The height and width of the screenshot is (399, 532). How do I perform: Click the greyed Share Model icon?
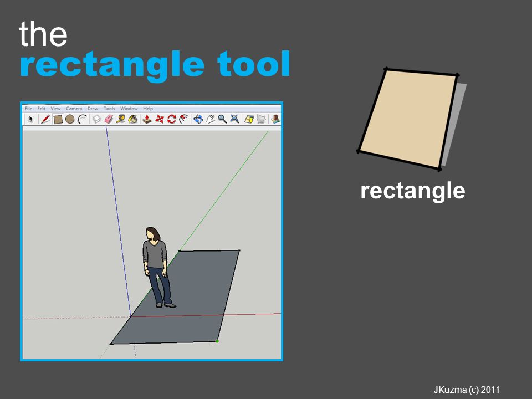click(261, 119)
